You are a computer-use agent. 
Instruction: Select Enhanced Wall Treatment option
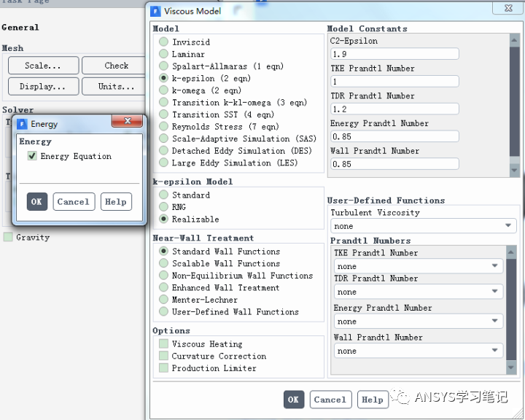tap(163, 287)
